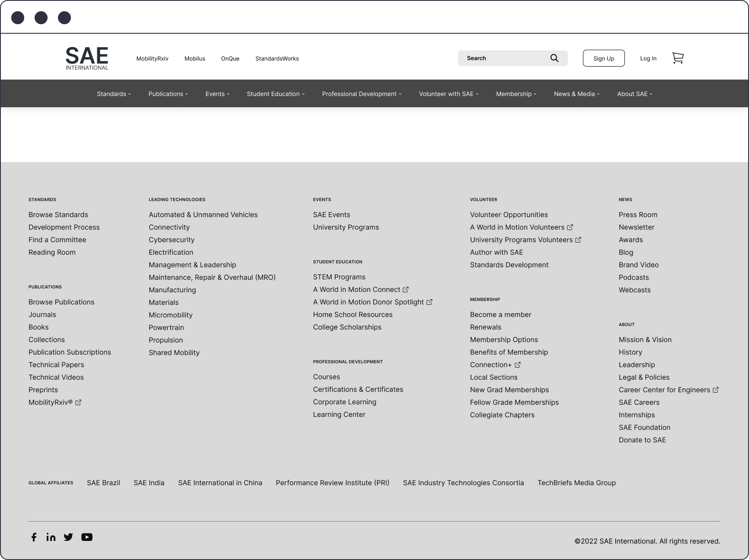Viewport: 749px width, 560px height.
Task: Expand the Publications nav dropdown
Action: pyautogui.click(x=168, y=94)
